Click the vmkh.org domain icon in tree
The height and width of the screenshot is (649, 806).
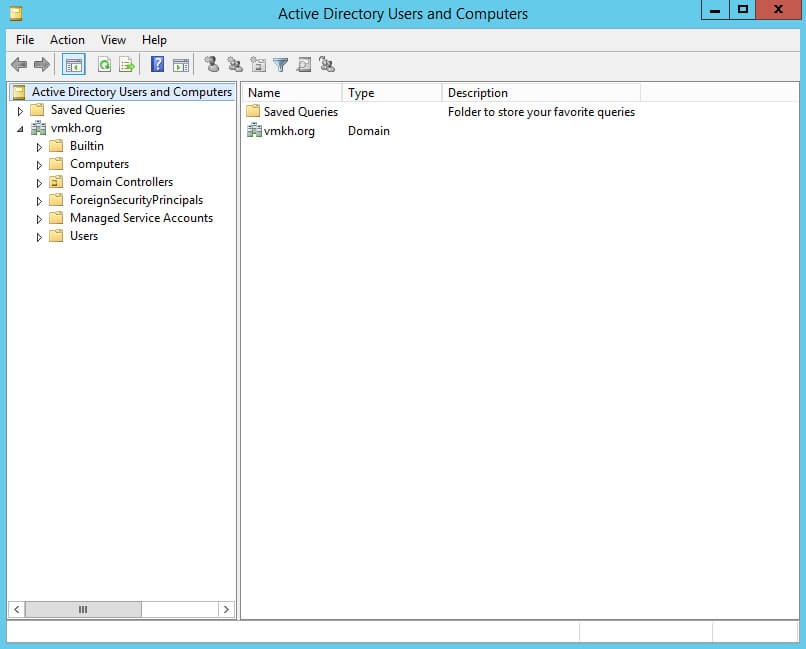click(x=39, y=128)
